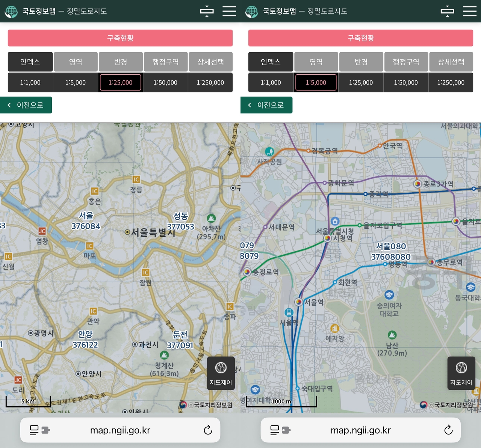This screenshot has width=481, height=448.
Task: Go back with 이전으로 in right window
Action: click(266, 105)
